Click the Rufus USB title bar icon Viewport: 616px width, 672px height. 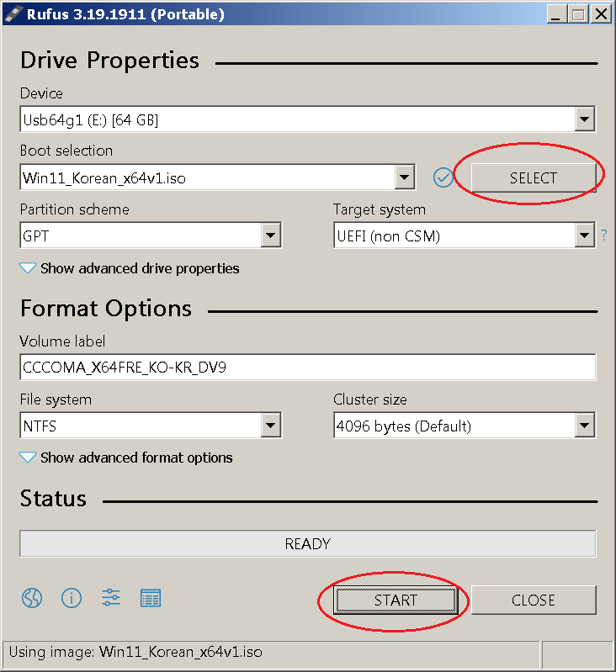(x=13, y=14)
